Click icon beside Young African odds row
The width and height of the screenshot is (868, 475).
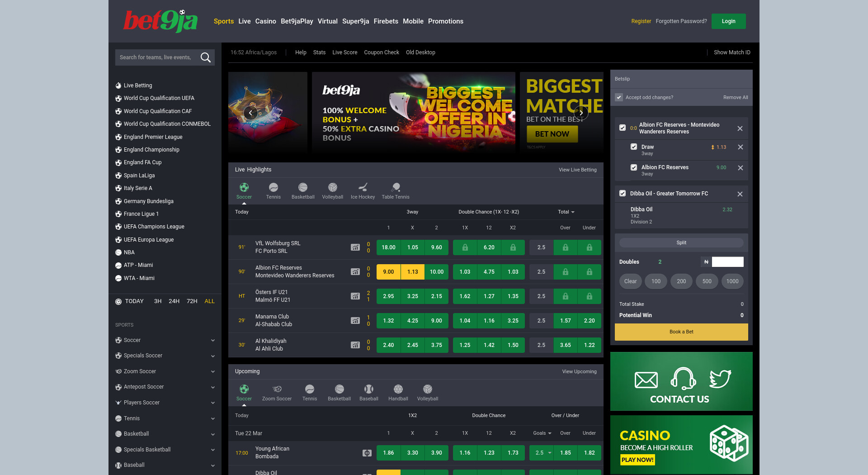[x=367, y=453]
